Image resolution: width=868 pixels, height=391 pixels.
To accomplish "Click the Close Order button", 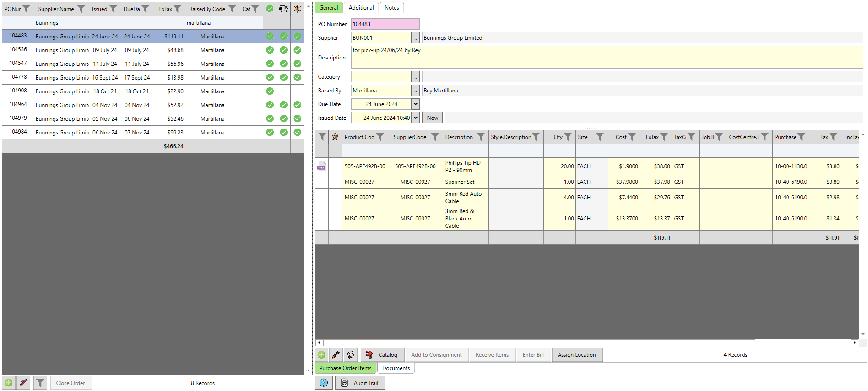I will 71,383.
